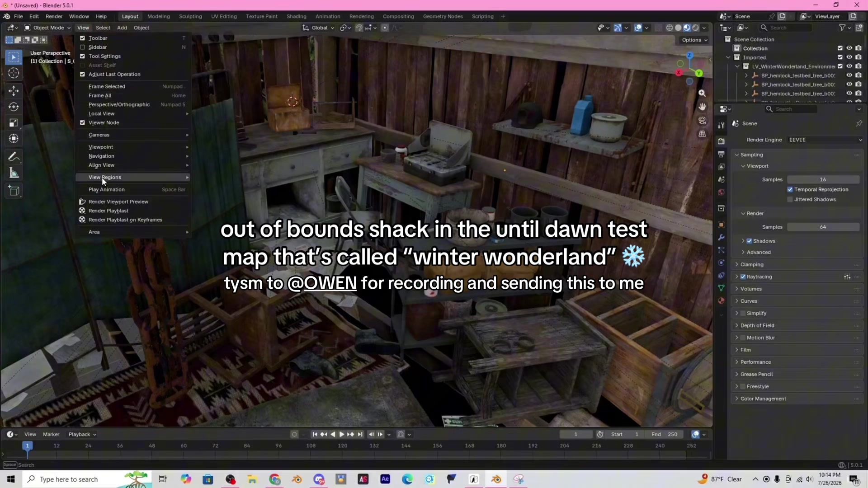Open the Object Mode dropdown
This screenshot has width=868, height=488.
[x=47, y=28]
